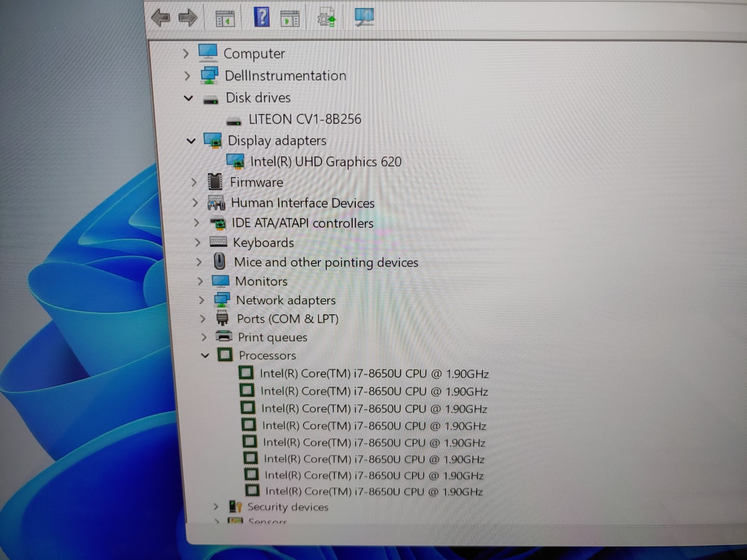Select Intel(R) UHD Graphics 620 entry
The image size is (747, 560).
(326, 162)
